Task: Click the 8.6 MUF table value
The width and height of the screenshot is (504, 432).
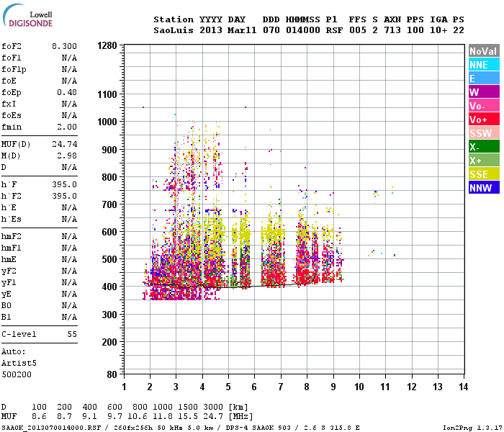Action: click(39, 416)
